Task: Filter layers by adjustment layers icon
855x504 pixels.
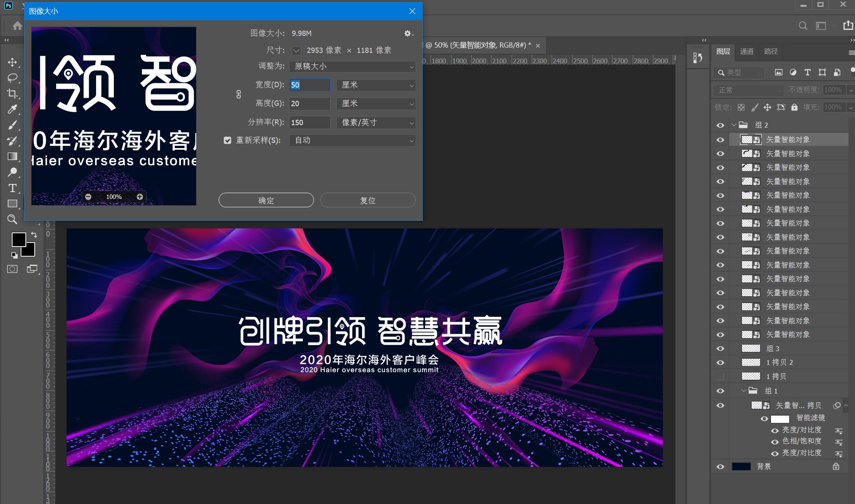Action: point(793,72)
